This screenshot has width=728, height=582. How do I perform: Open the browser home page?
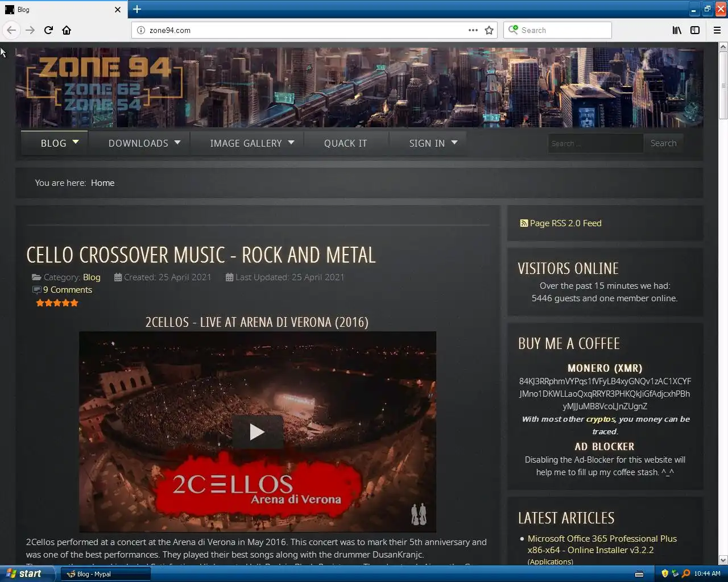pos(67,30)
